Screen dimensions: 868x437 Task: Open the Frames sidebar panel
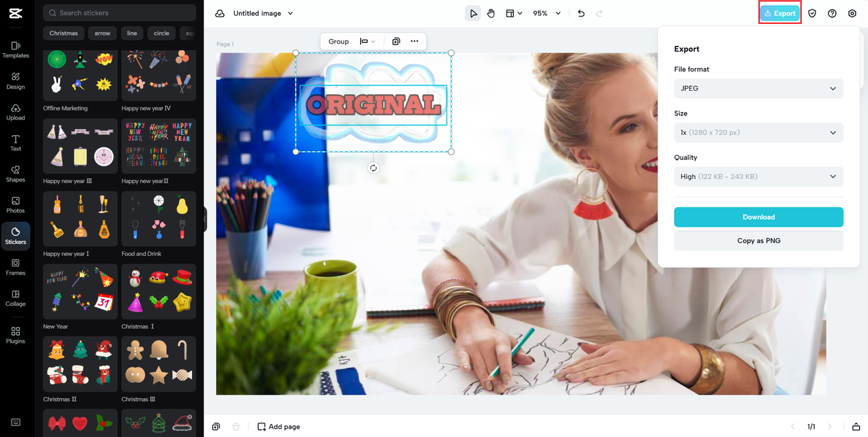(16, 267)
